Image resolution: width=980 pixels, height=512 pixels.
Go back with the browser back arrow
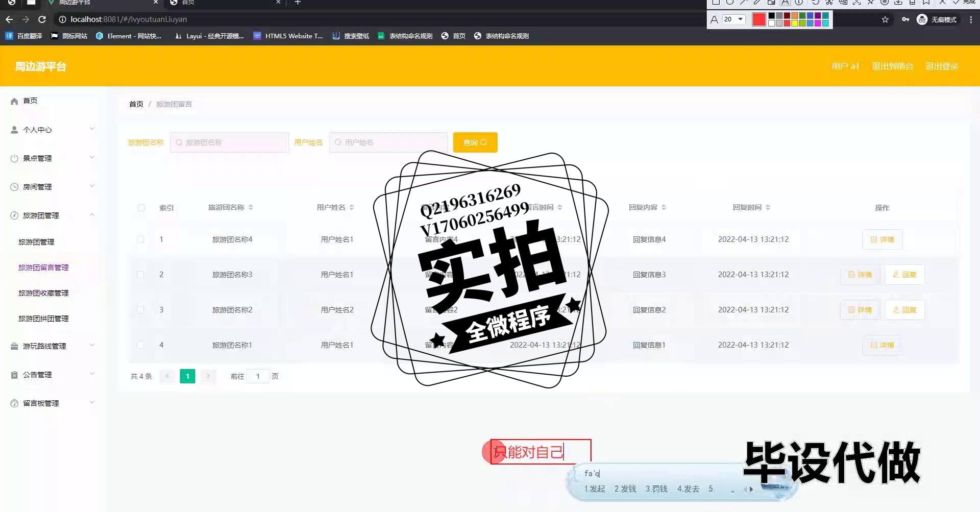(9, 19)
